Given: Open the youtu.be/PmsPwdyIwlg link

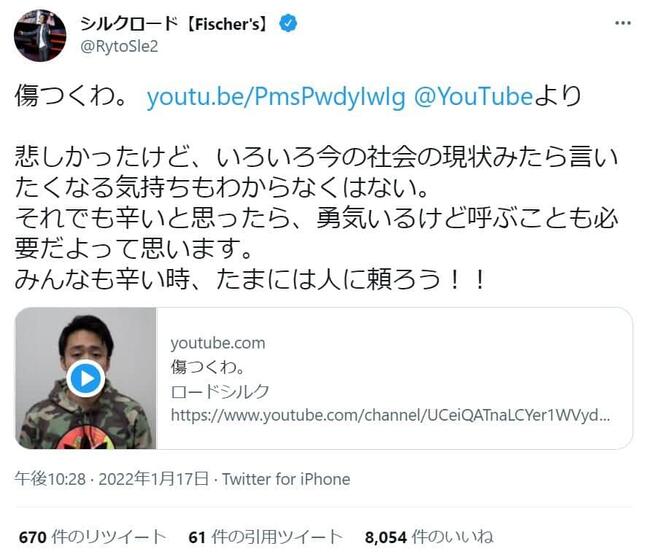Looking at the screenshot, I should 276,97.
